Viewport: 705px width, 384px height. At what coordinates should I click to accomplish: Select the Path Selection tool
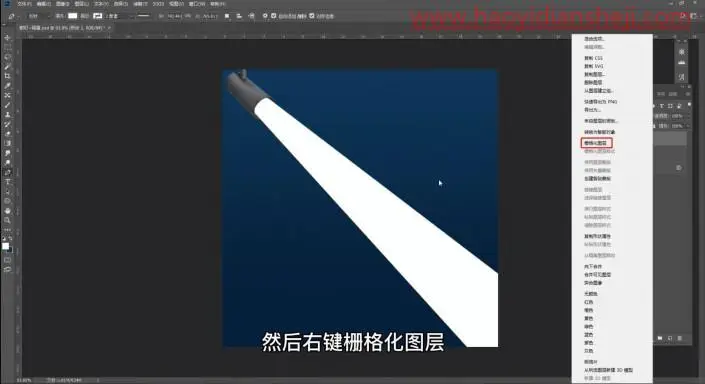pos(7,191)
